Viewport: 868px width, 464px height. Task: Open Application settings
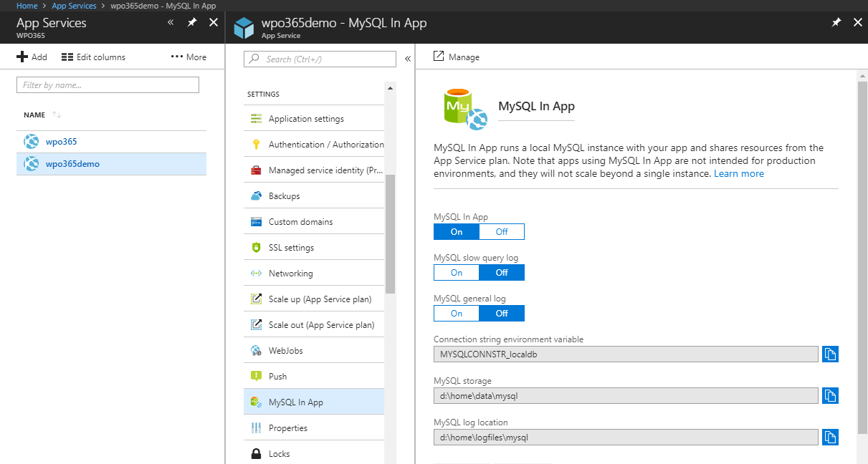click(x=314, y=119)
